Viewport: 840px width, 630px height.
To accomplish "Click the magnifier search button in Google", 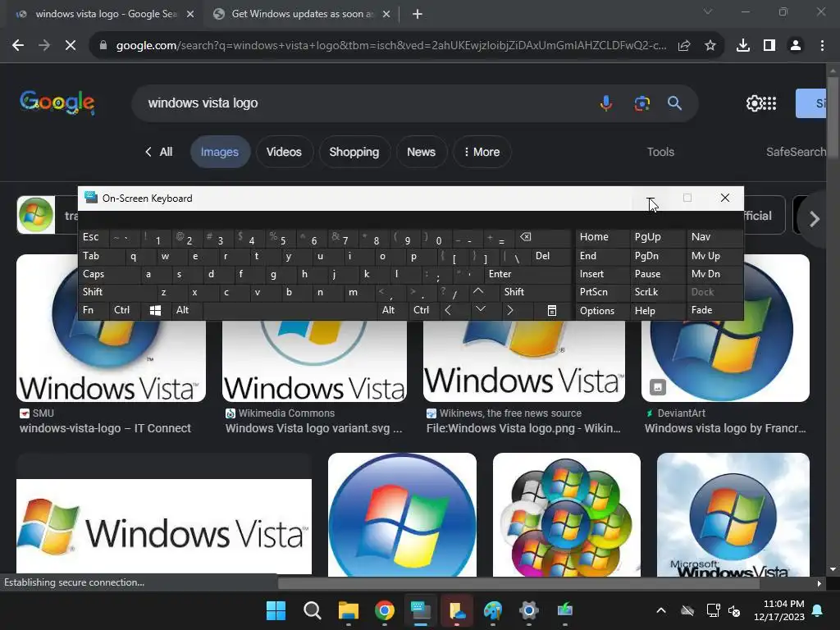I will coord(674,103).
